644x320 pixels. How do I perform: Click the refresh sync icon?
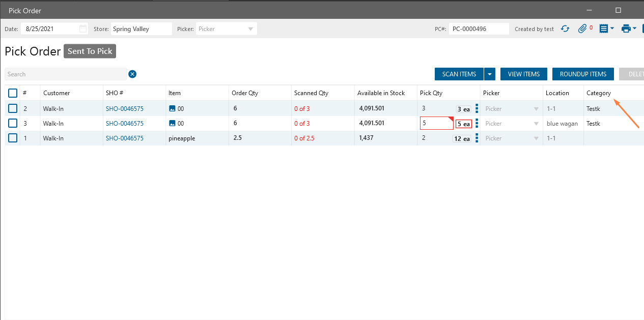click(565, 29)
